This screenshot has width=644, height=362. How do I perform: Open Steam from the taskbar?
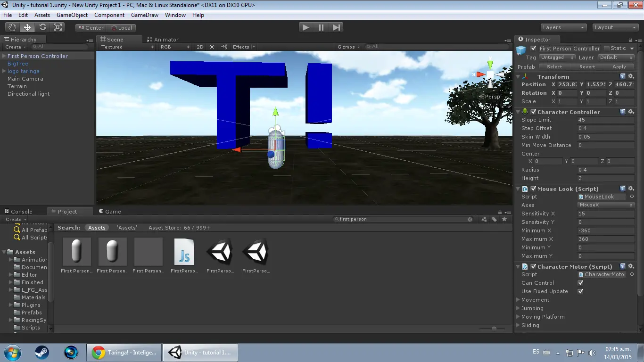(x=42, y=353)
